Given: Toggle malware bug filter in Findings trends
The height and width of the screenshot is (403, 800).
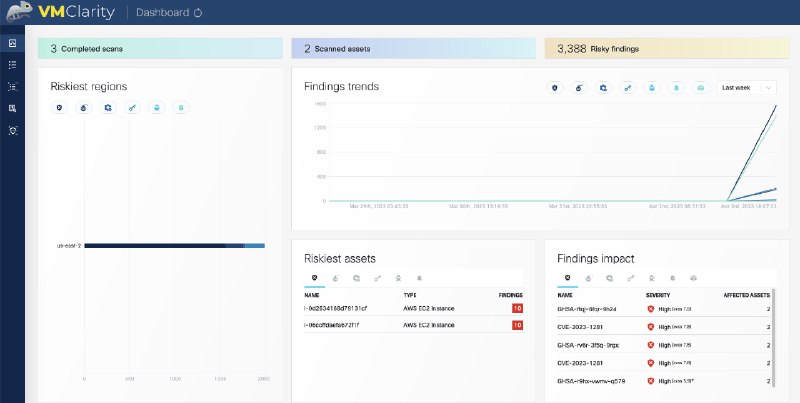Looking at the screenshot, I should (x=652, y=88).
